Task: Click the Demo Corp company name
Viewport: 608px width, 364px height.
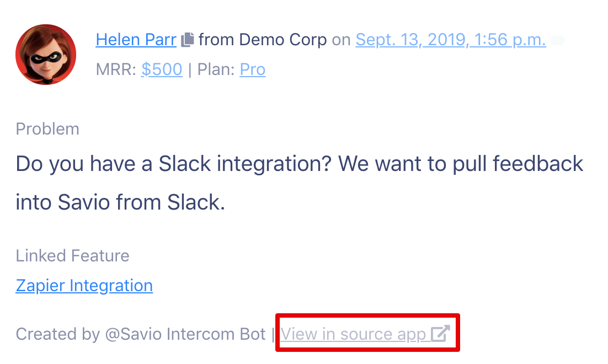Action: [x=282, y=40]
